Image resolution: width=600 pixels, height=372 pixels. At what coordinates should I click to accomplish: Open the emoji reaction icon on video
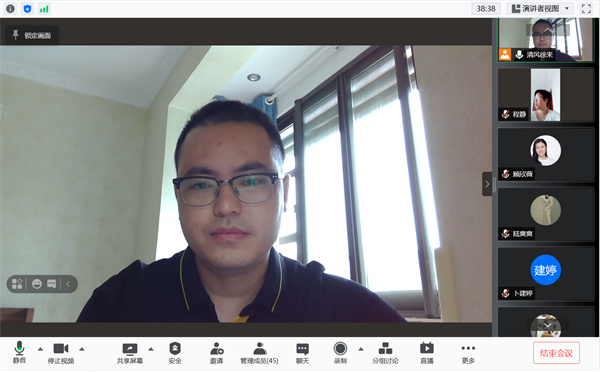[37, 284]
